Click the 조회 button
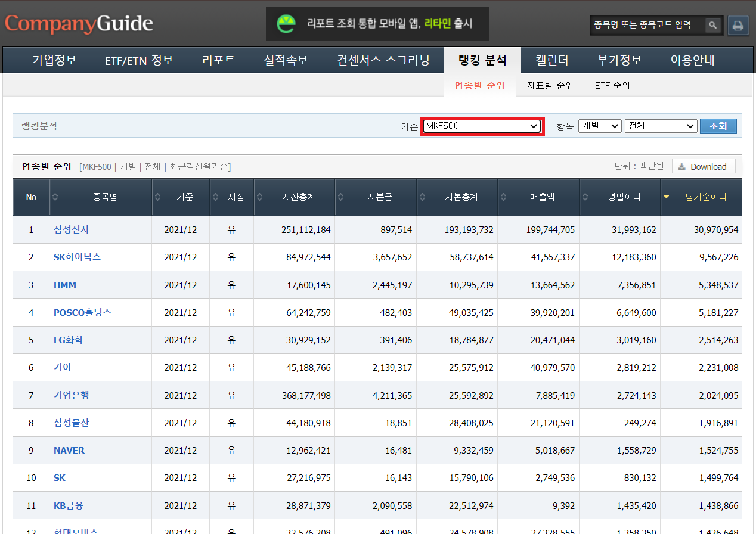756x534 pixels. point(718,126)
